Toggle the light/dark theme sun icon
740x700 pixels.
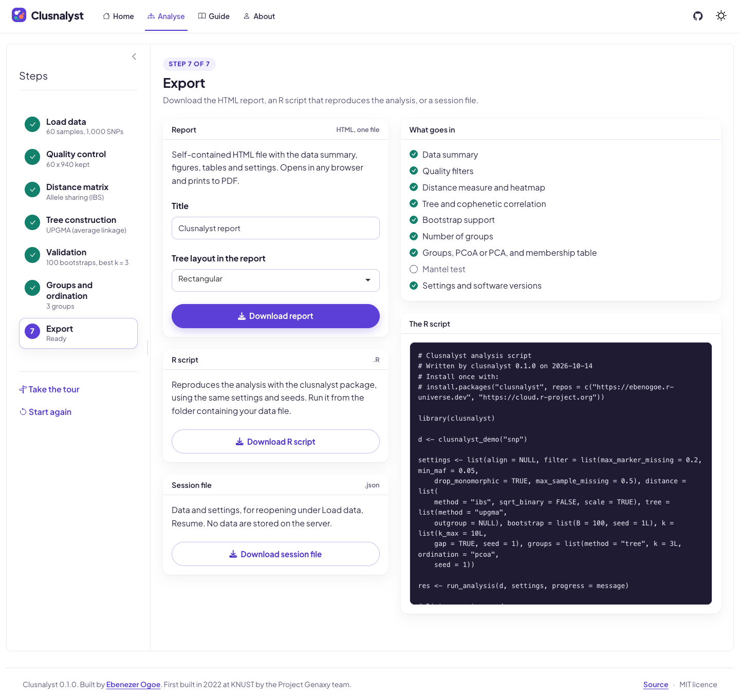721,16
